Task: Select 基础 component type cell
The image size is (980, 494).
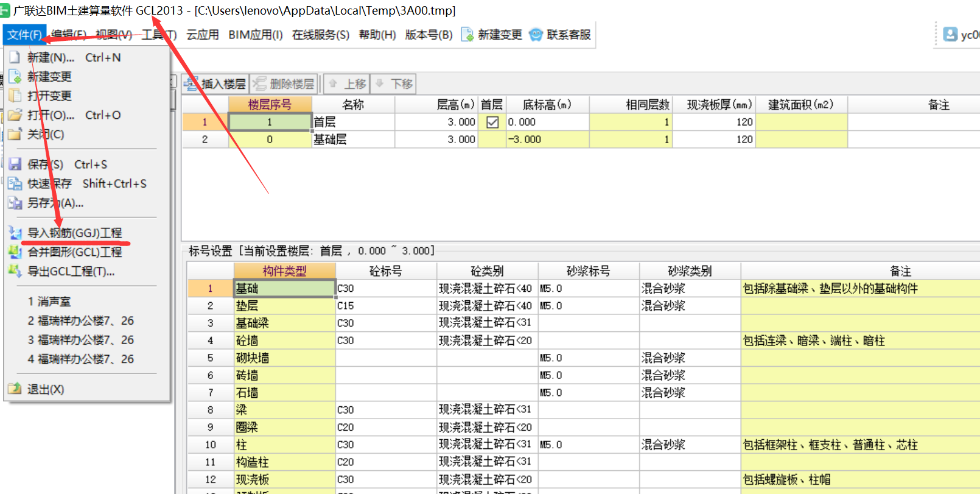Action: tap(285, 289)
